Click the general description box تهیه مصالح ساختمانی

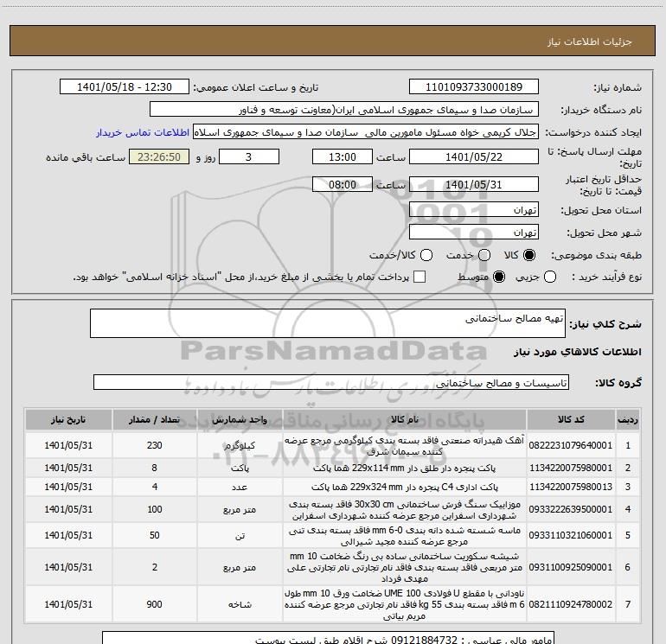tap(328, 323)
